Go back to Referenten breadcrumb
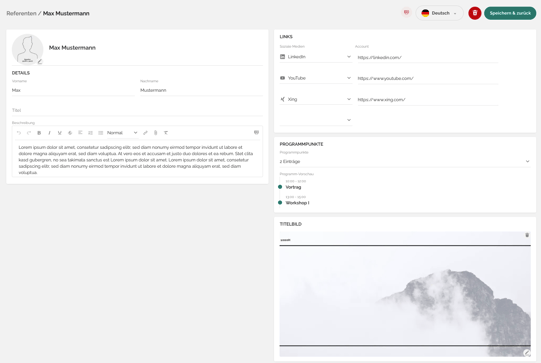The height and width of the screenshot is (363, 541). pyautogui.click(x=21, y=13)
